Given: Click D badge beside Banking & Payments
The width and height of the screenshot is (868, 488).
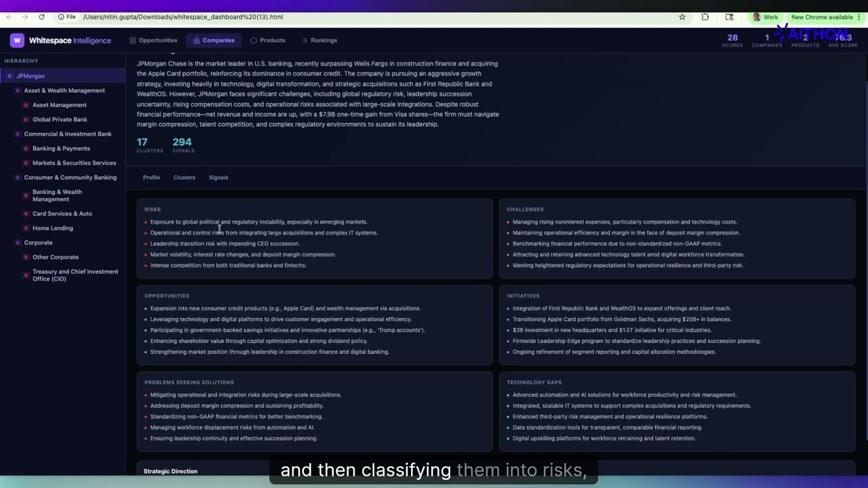Looking at the screenshot, I should click(26, 148).
